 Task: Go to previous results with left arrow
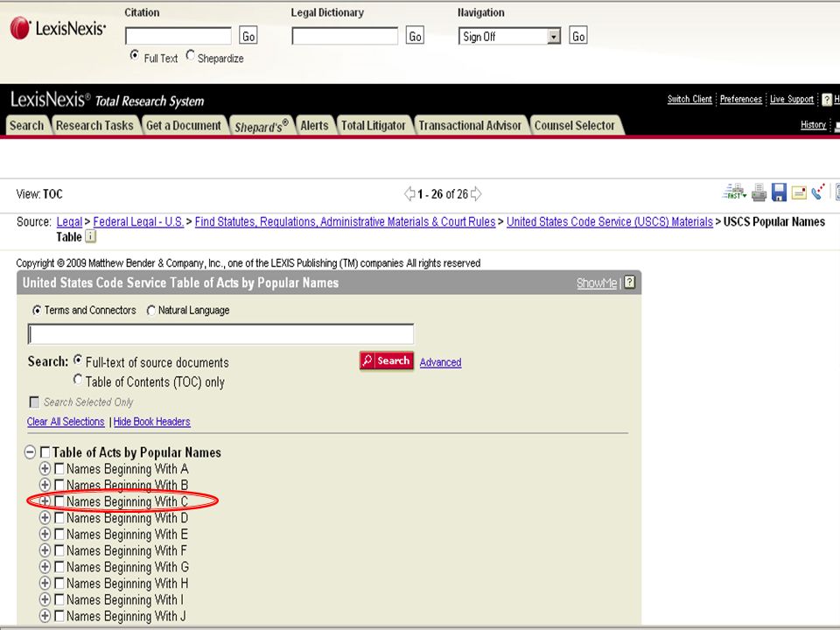coord(409,193)
